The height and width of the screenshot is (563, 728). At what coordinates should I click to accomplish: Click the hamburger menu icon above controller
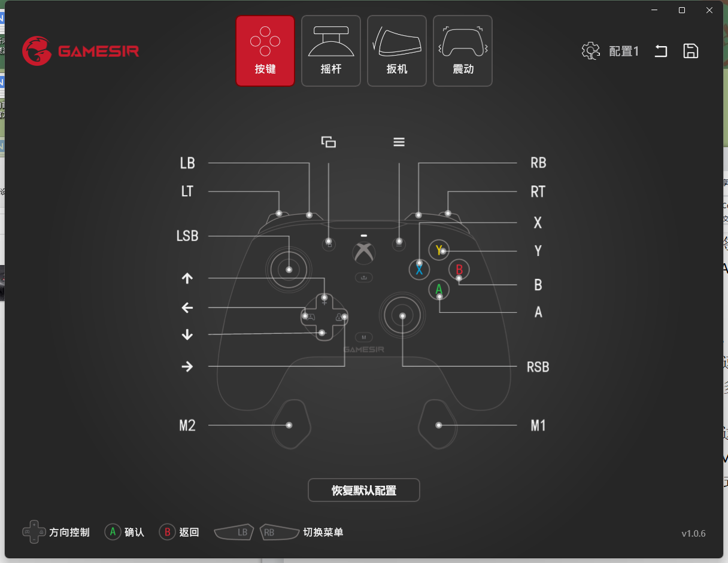(x=399, y=142)
